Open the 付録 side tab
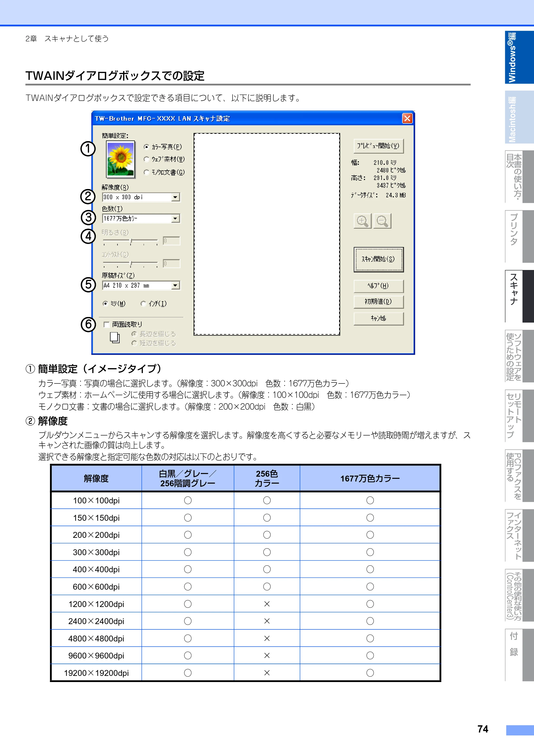534x756 pixels. click(x=519, y=655)
